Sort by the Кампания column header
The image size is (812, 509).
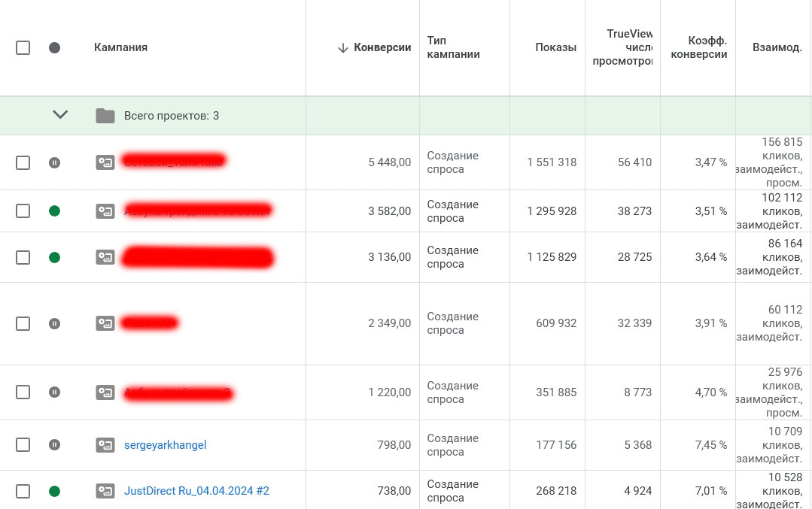click(120, 47)
